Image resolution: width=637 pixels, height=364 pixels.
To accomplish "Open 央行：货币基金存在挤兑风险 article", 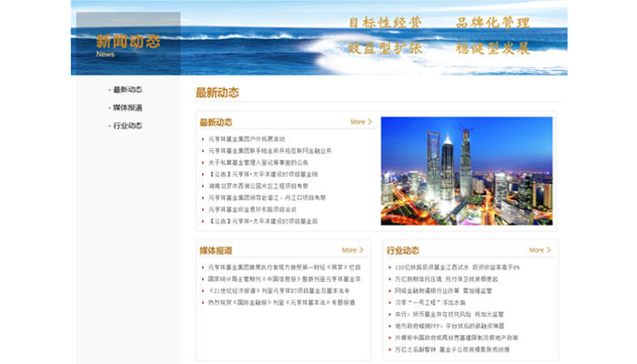I will 449,315.
